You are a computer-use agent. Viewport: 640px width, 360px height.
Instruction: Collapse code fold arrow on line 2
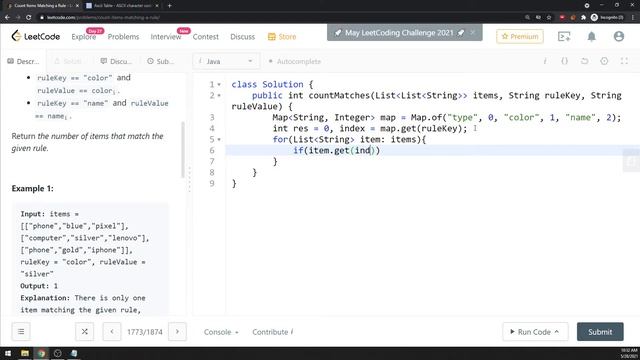click(219, 96)
